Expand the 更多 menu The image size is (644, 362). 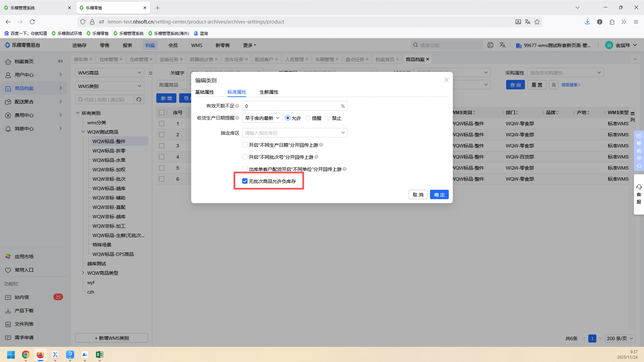250,45
